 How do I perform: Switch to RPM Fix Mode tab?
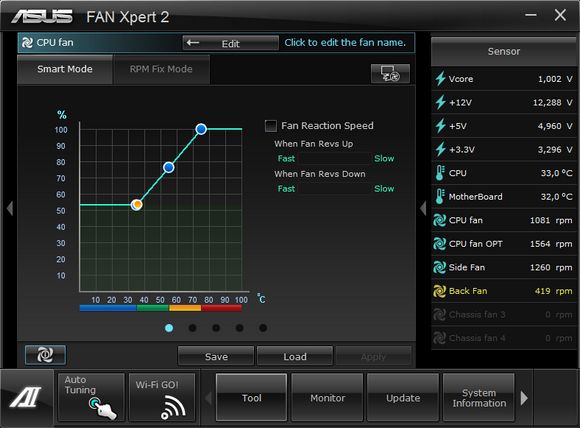point(161,70)
